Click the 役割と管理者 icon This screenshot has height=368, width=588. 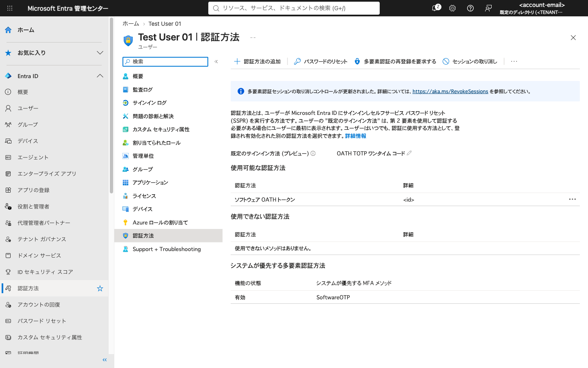8,206
